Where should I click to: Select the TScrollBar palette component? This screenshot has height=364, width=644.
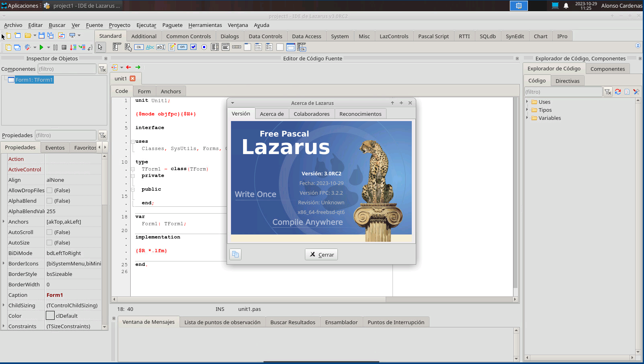click(x=237, y=47)
